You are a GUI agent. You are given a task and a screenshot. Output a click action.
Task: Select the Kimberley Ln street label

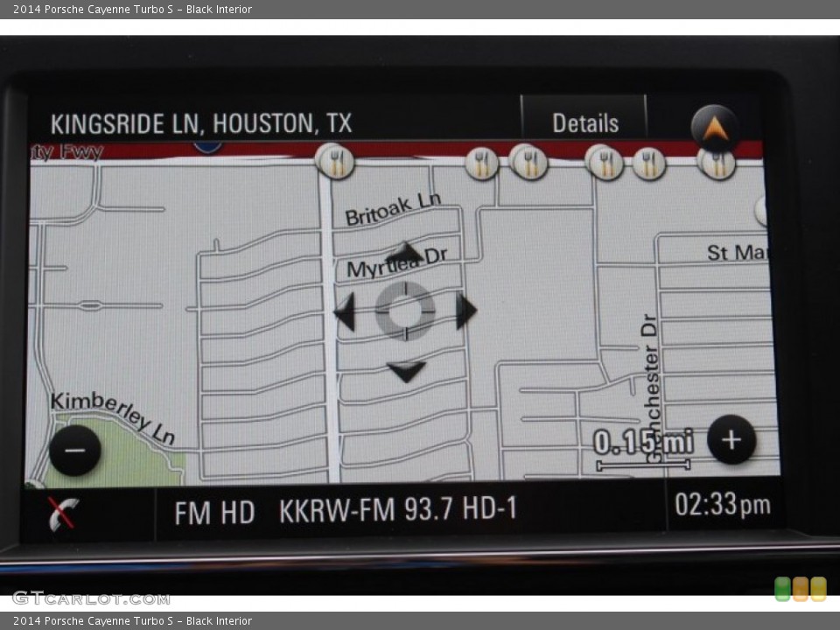click(x=113, y=416)
